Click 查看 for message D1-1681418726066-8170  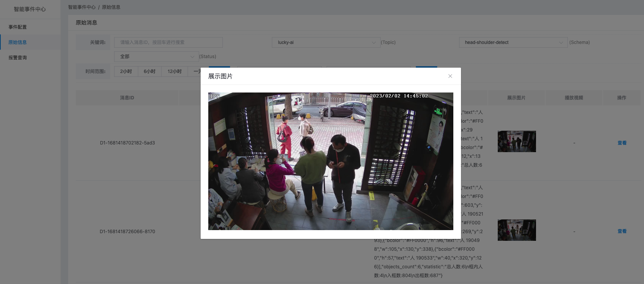[622, 231]
